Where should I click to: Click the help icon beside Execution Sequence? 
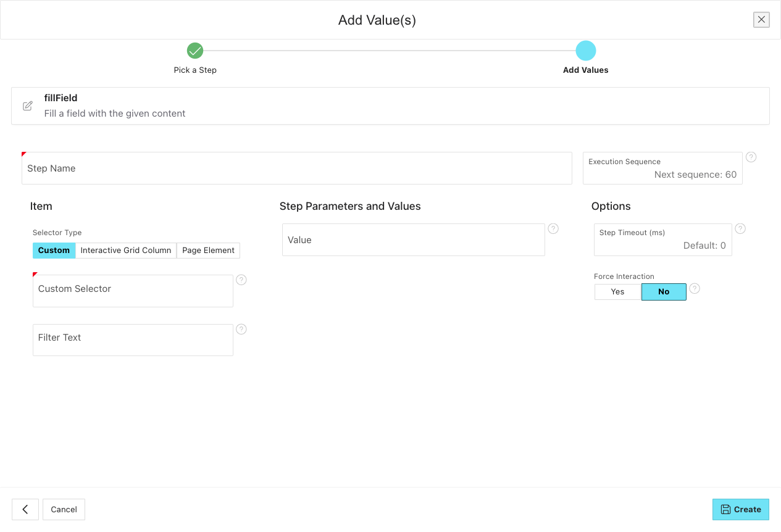point(751,157)
